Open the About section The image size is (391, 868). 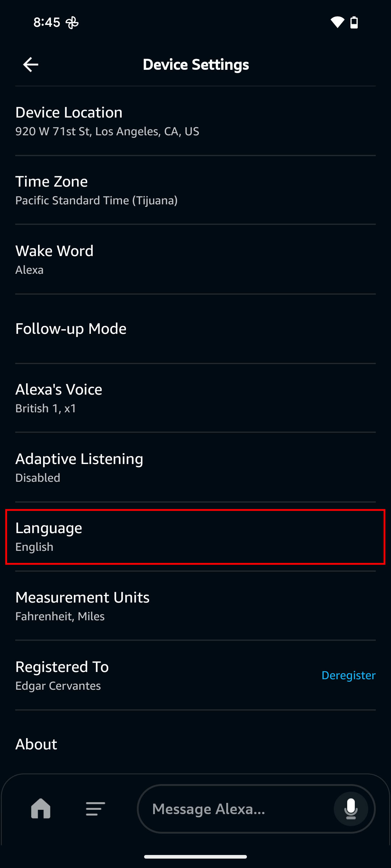pyautogui.click(x=195, y=744)
